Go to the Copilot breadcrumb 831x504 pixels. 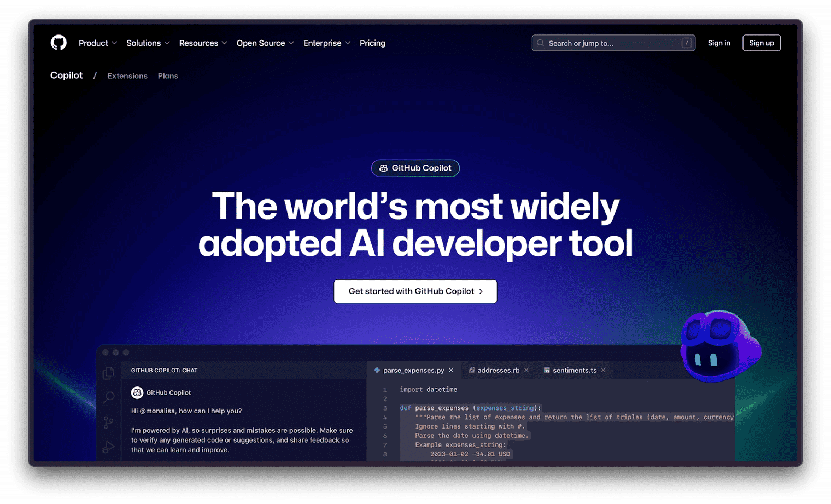click(66, 75)
